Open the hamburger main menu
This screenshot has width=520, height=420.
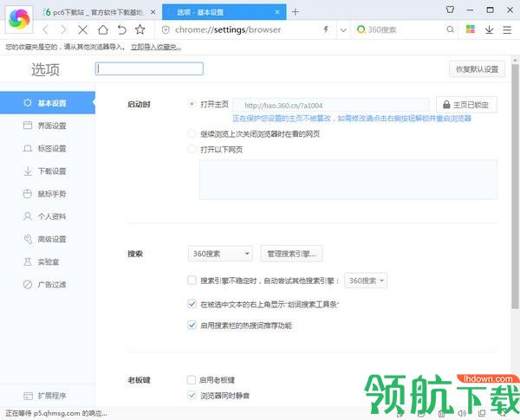(507, 29)
